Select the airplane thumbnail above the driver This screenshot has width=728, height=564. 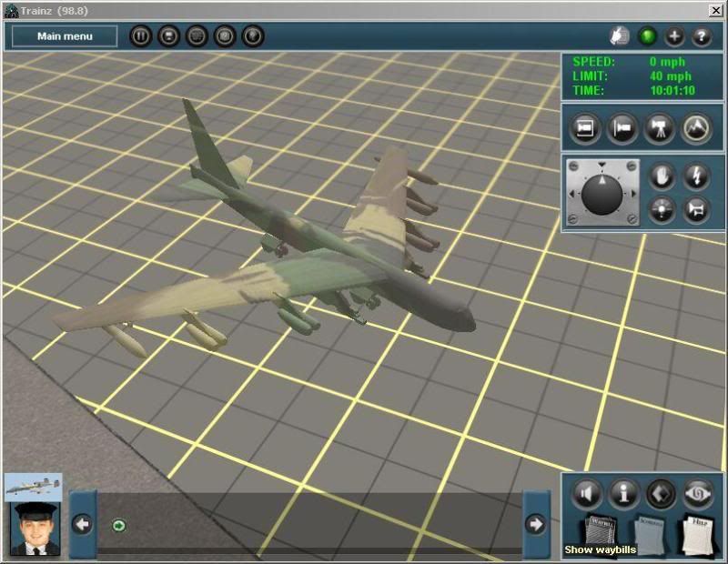click(34, 487)
